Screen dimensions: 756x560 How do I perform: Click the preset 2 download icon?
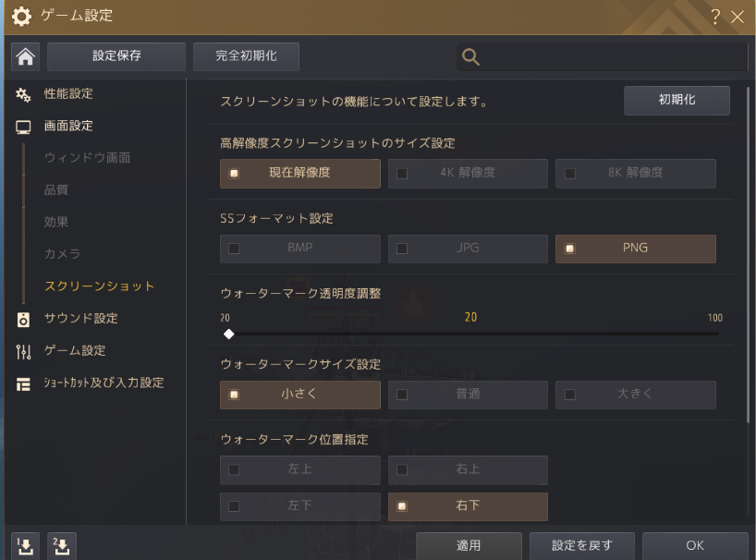[x=62, y=545]
